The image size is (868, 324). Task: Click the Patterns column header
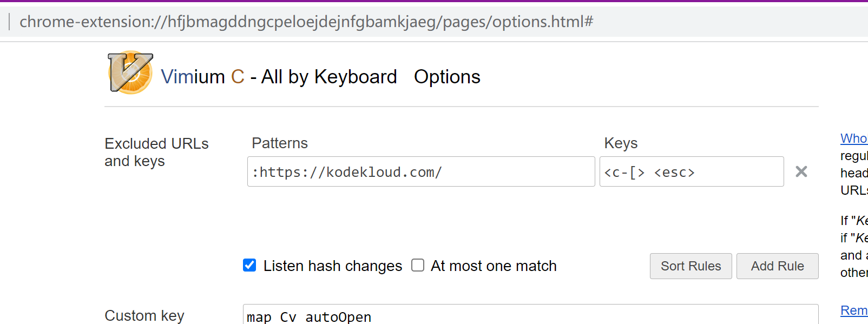click(279, 143)
